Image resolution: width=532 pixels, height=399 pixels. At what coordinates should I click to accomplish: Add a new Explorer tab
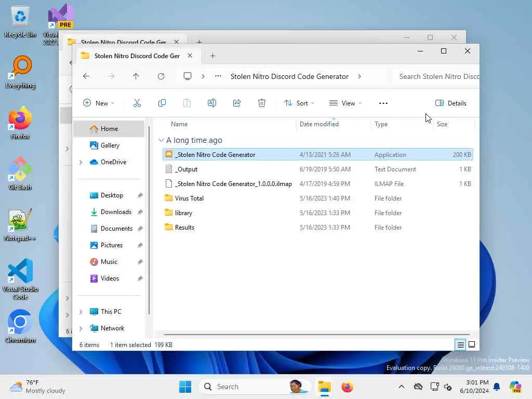212,56
